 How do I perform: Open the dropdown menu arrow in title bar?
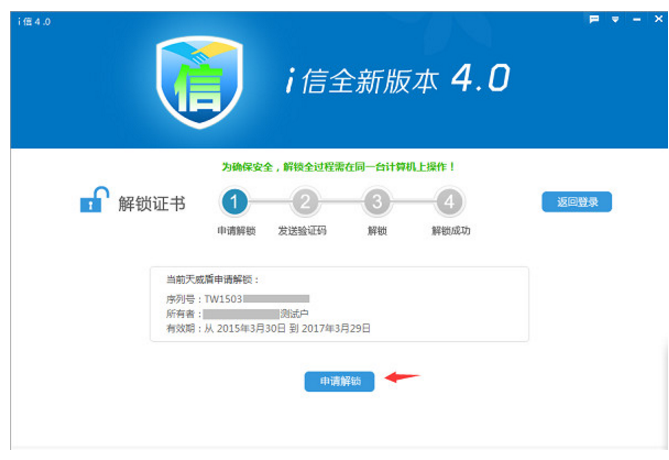[x=615, y=20]
